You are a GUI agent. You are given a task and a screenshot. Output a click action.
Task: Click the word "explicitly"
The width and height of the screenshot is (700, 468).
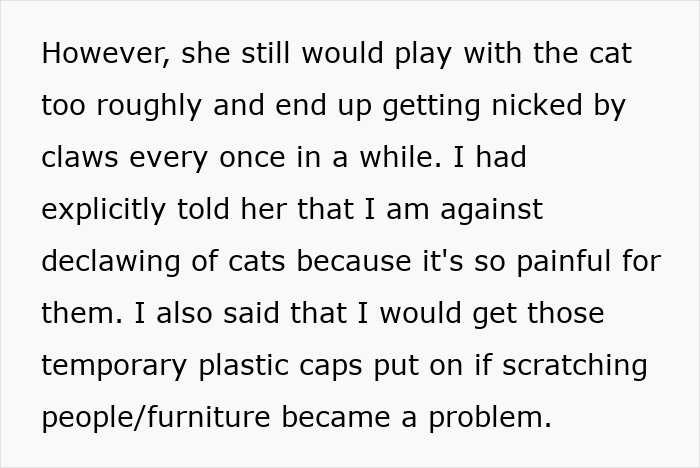(104, 210)
